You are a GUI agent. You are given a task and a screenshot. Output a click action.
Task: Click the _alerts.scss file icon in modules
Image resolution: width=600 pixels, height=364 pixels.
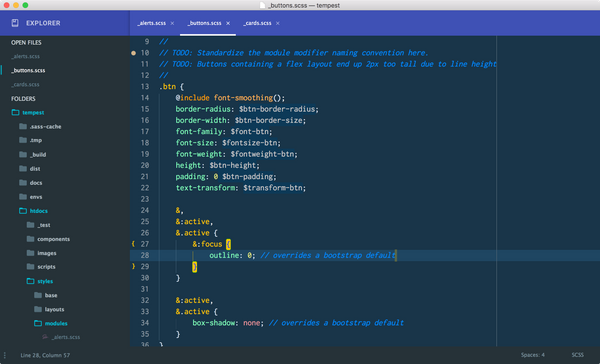pyautogui.click(x=45, y=337)
